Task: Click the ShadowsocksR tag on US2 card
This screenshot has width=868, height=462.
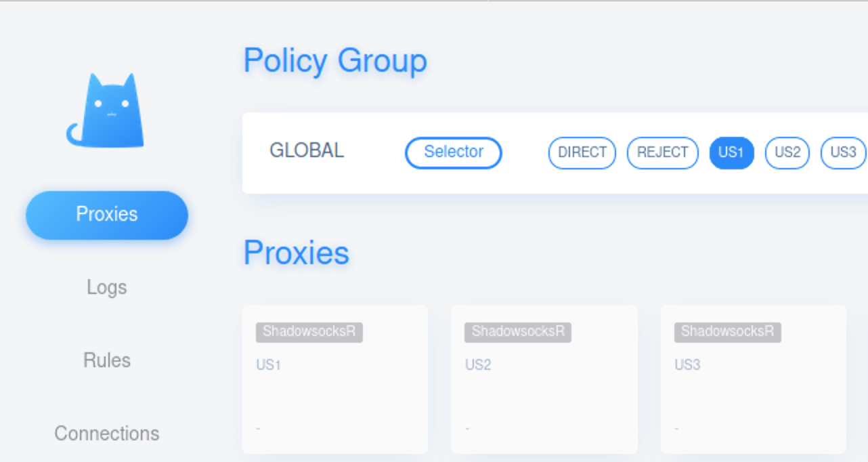Action: (518, 332)
